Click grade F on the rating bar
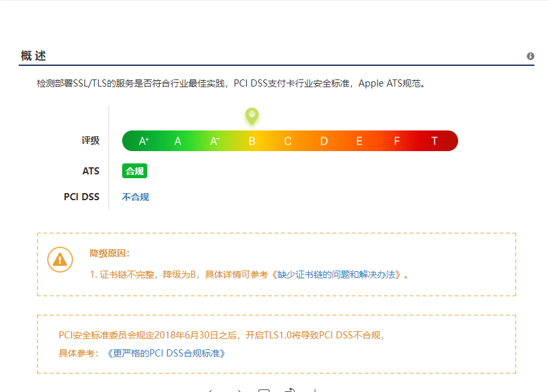This screenshot has height=392, width=548. click(397, 141)
